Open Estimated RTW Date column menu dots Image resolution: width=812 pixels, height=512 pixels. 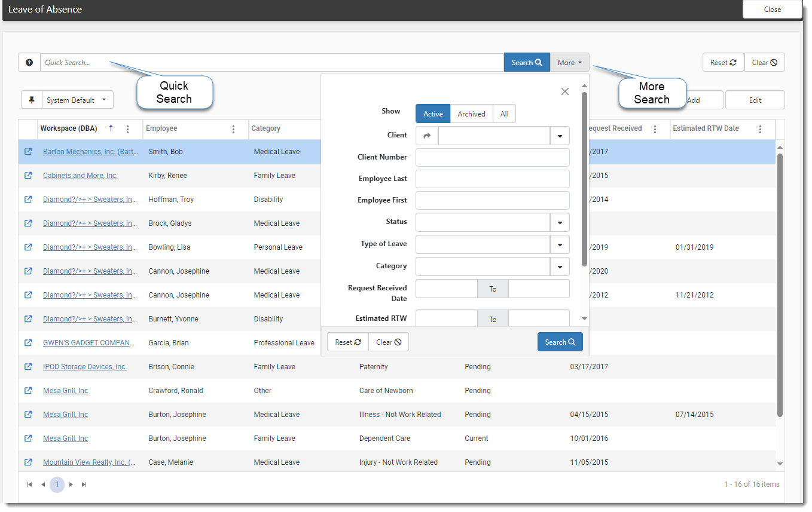[x=760, y=129]
